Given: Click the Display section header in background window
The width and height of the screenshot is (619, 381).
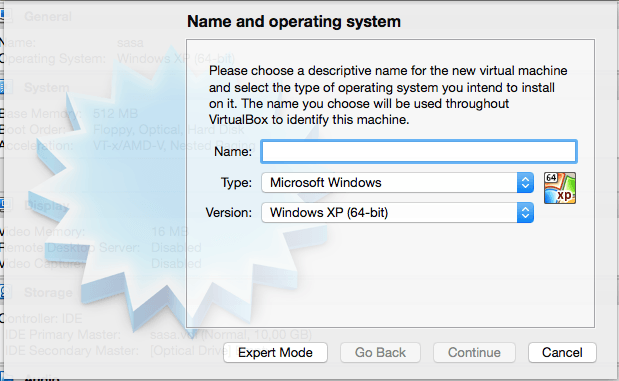Looking at the screenshot, I should tap(47, 205).
